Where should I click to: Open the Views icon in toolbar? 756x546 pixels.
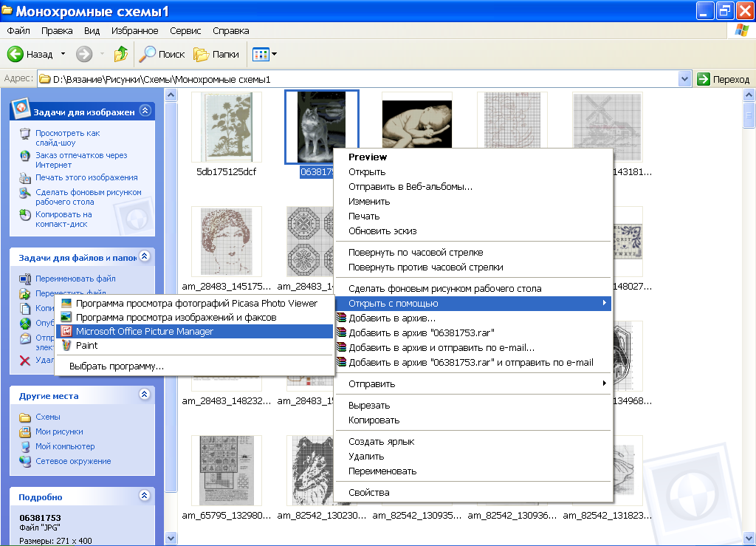click(261, 55)
